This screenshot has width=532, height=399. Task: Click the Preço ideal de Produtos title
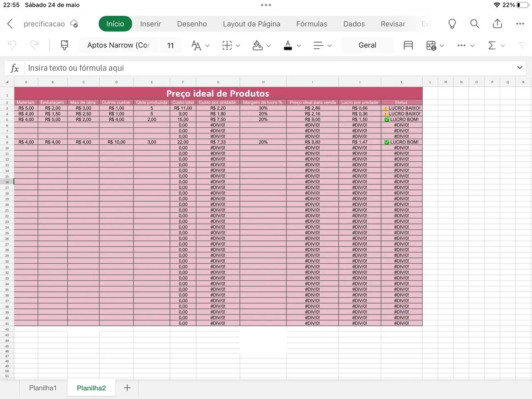[x=218, y=93]
